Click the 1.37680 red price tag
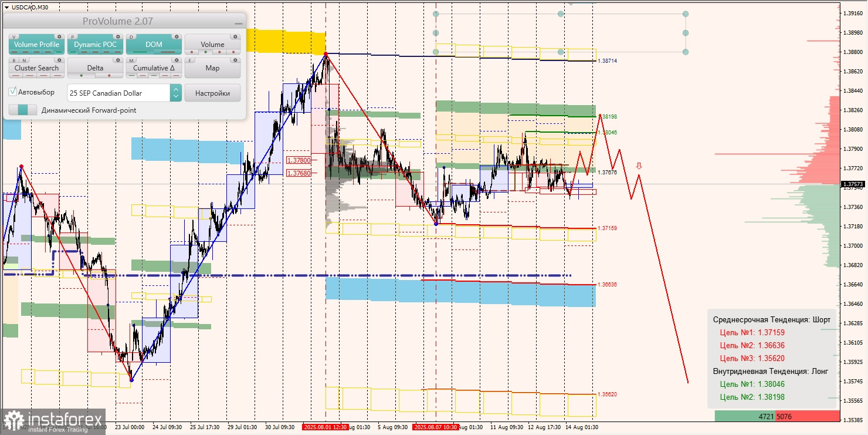This screenshot has width=868, height=435. coord(299,173)
